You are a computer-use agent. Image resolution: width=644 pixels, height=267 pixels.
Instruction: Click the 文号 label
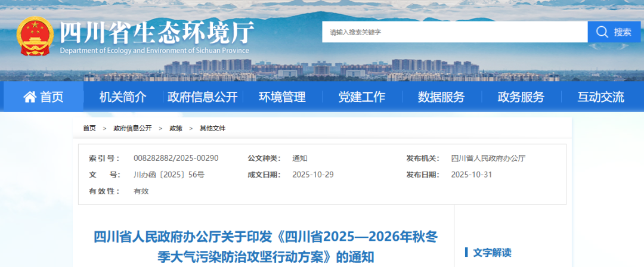tap(105, 175)
